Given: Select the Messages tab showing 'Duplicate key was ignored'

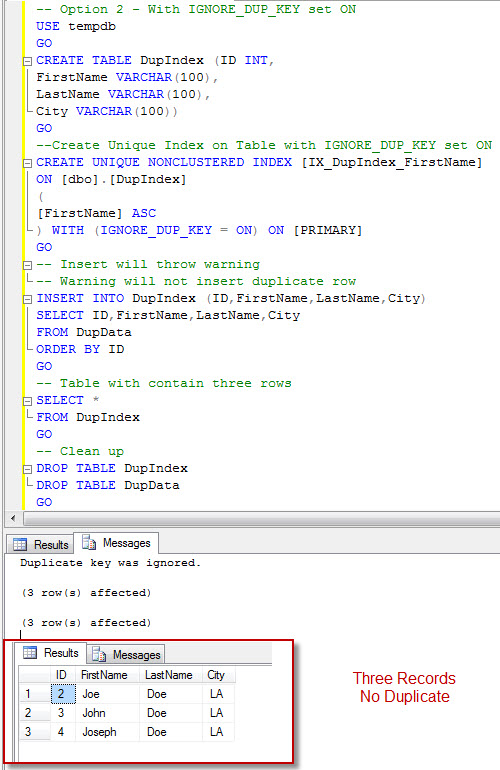Looking at the screenshot, I should [x=116, y=543].
